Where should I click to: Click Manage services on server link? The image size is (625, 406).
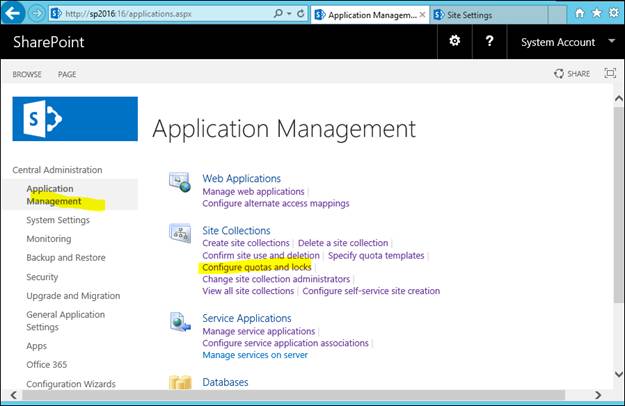pos(255,355)
